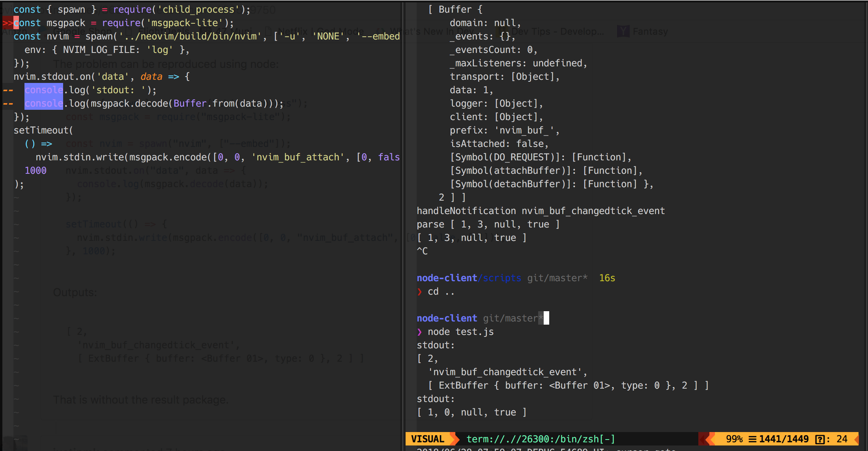Click the page icon beside "Netflix | God Mode"
This screenshot has height=451, width=868.
click(x=269, y=31)
